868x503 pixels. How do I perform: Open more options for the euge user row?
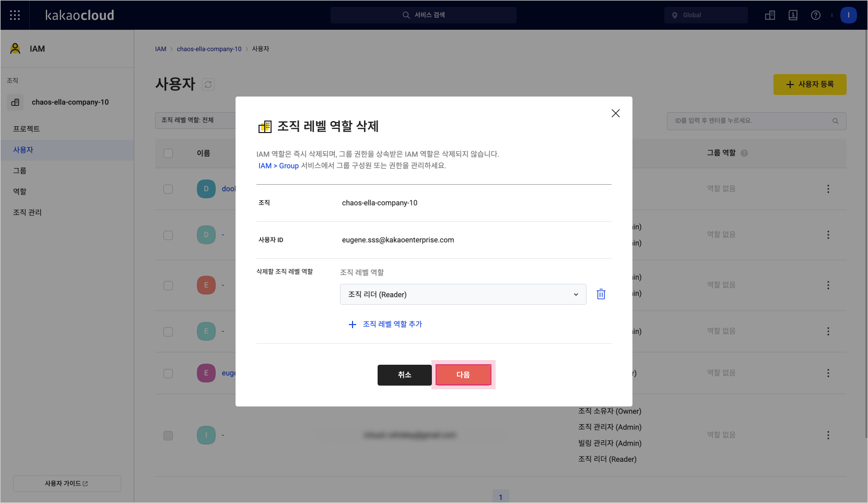(828, 373)
